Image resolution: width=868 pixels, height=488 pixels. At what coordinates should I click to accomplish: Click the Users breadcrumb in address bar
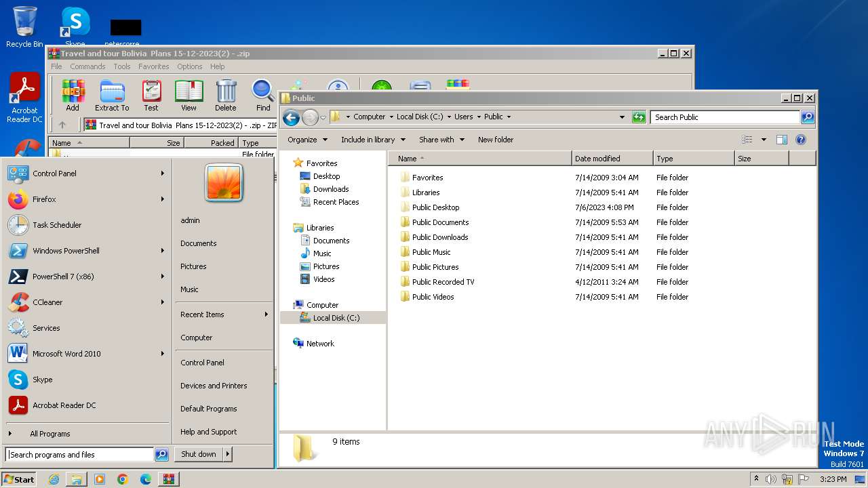click(463, 117)
